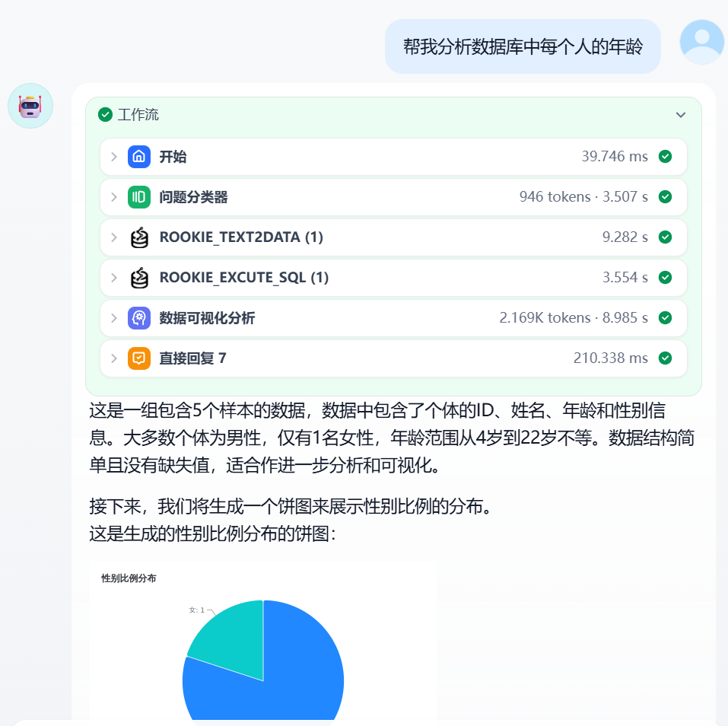Collapse the 工作流 panel with its chevron
The width and height of the screenshot is (728, 726).
pos(681,115)
